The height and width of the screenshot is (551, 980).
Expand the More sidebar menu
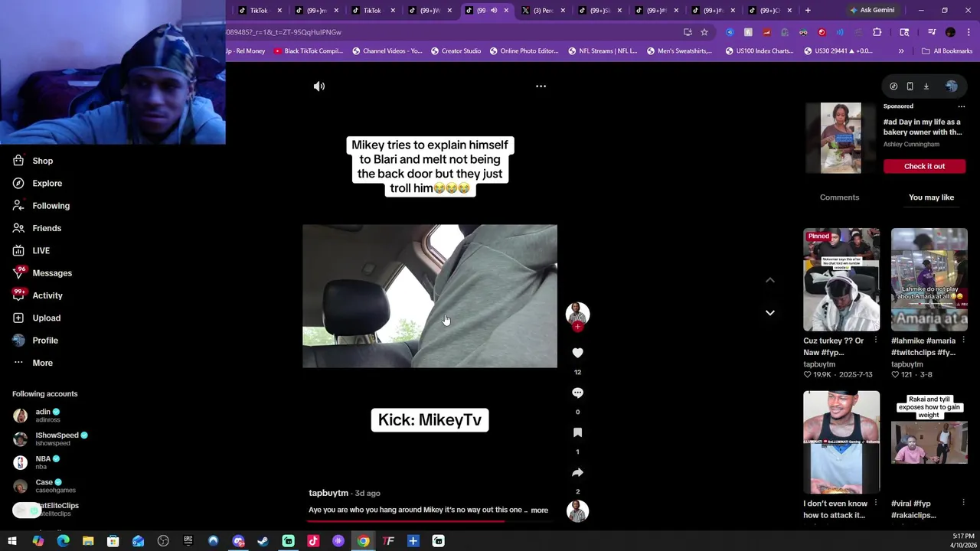point(42,363)
